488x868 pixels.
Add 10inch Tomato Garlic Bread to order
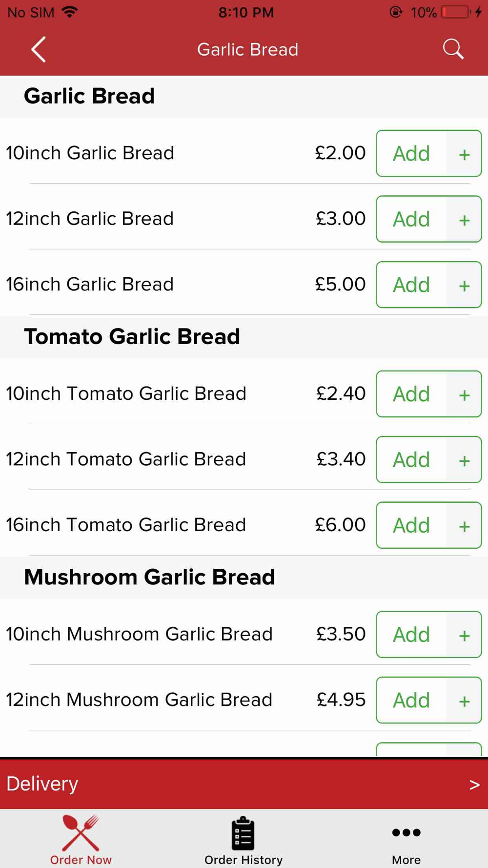coord(411,394)
